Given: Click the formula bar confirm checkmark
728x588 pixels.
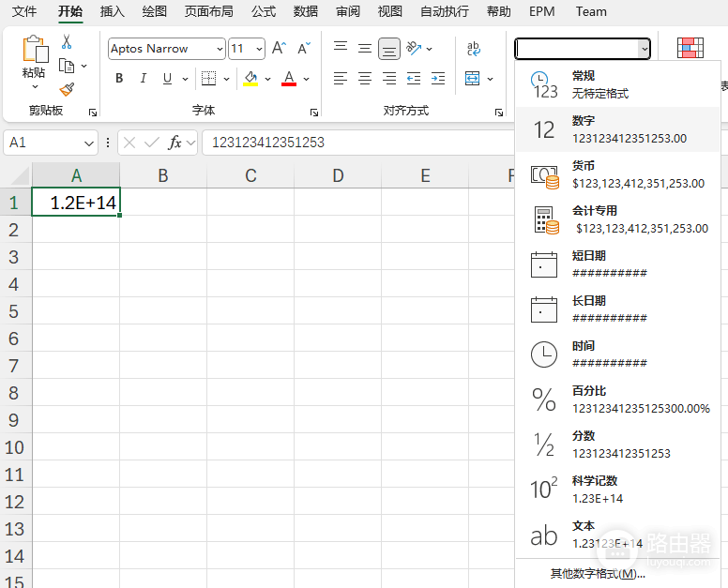Looking at the screenshot, I should [152, 143].
